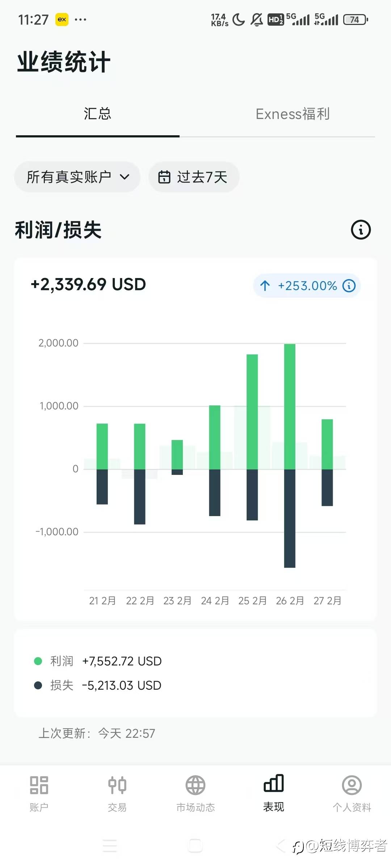This screenshot has height=868, width=391.
Task: Open the 个人资料 profile icon
Action: (x=352, y=786)
